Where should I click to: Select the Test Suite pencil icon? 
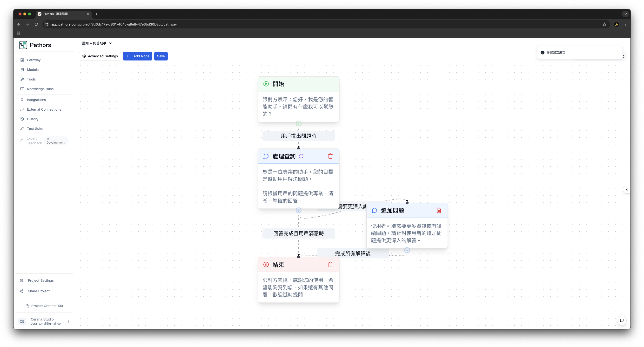point(22,128)
